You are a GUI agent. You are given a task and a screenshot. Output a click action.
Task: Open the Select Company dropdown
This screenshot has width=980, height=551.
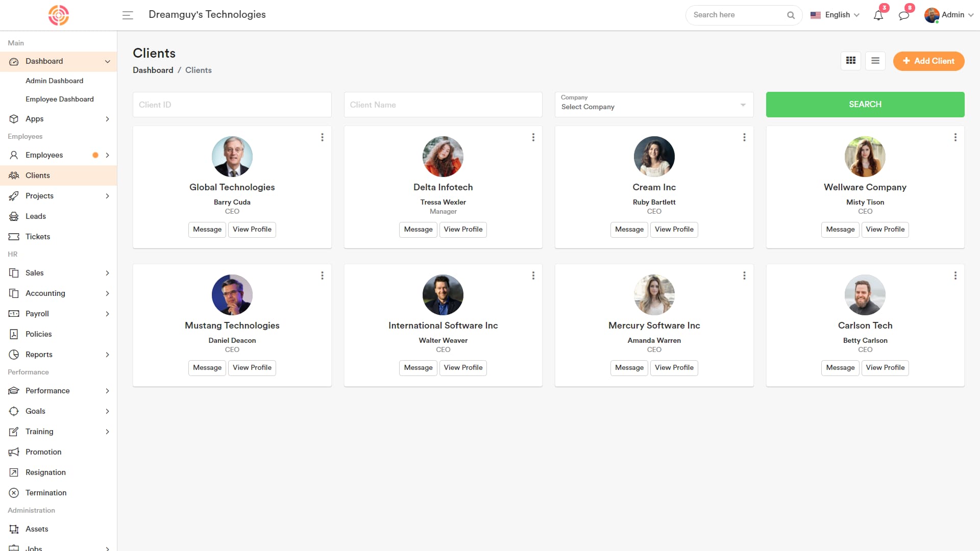coord(654,105)
